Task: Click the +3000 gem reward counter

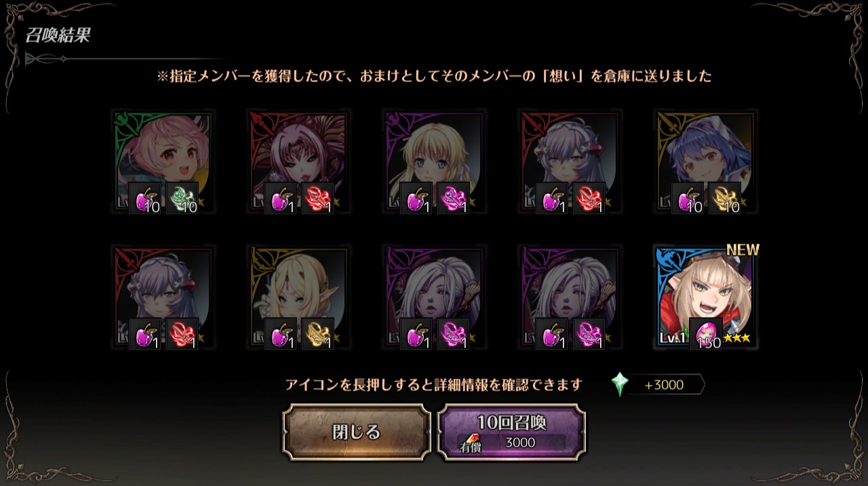Action: (664, 385)
